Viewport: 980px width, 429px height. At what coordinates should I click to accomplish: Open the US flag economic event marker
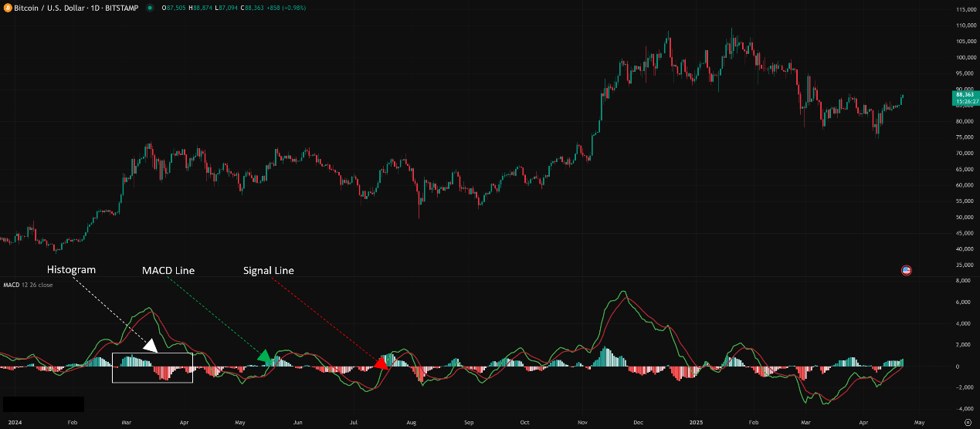click(907, 270)
